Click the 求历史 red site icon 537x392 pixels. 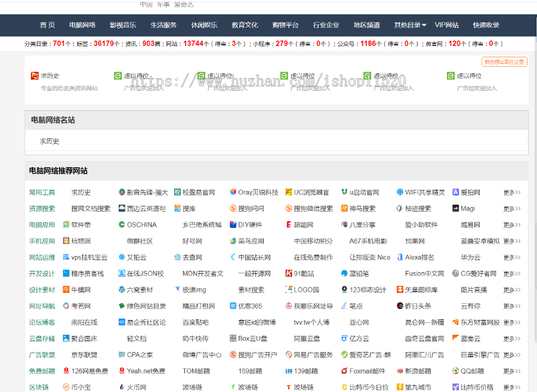tap(35, 76)
